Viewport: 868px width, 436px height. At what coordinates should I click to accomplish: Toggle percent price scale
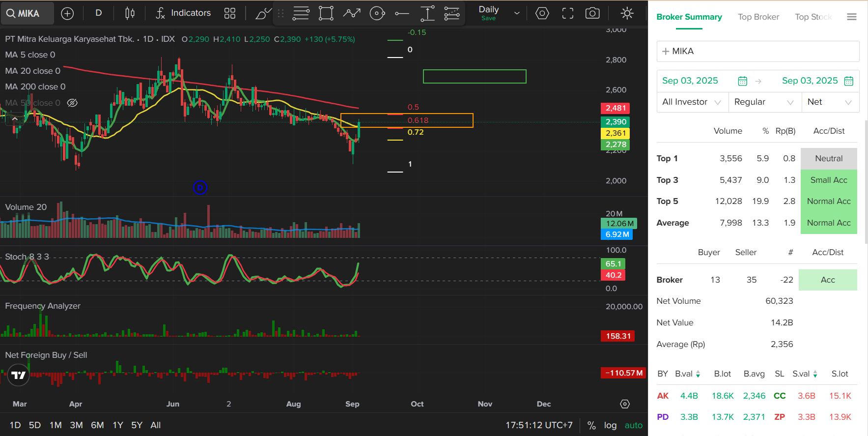click(591, 425)
